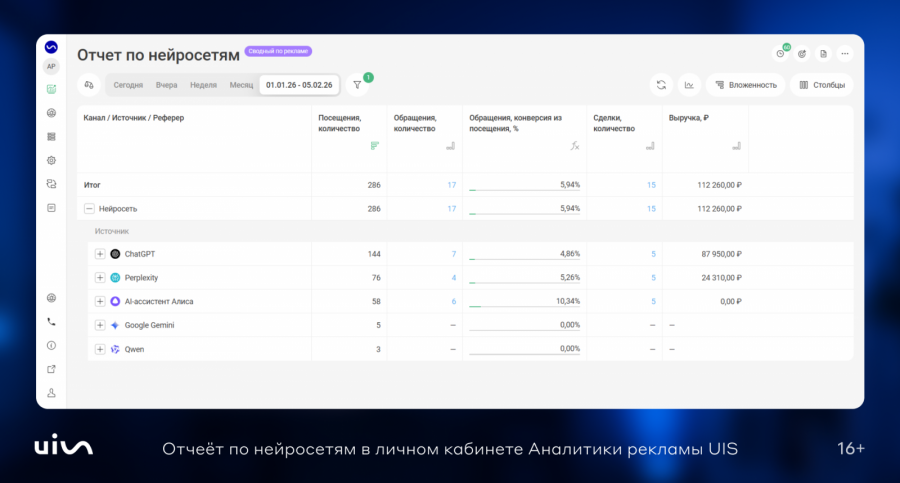The image size is (900, 483).
Task: Click the phone icon in sidebar
Action: tap(51, 322)
